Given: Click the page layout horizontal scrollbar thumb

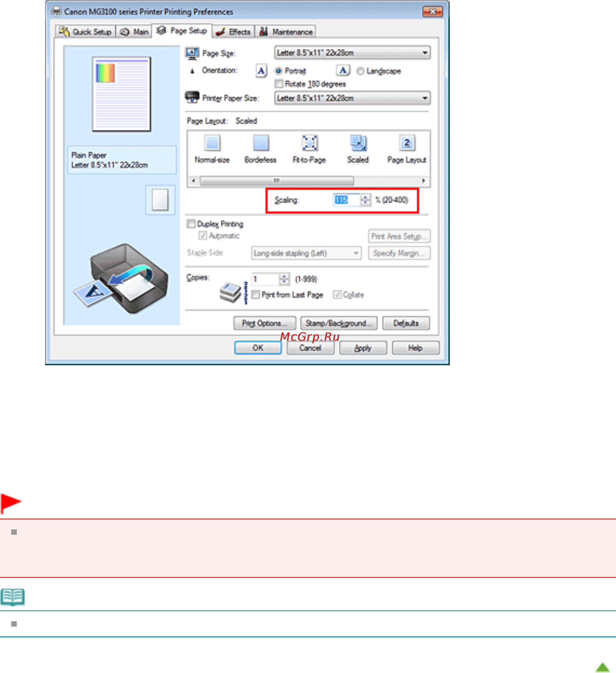Looking at the screenshot, I should click(x=277, y=181).
